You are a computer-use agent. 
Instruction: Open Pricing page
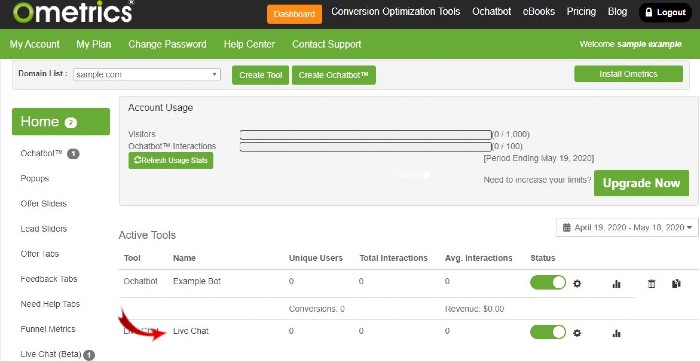(581, 12)
